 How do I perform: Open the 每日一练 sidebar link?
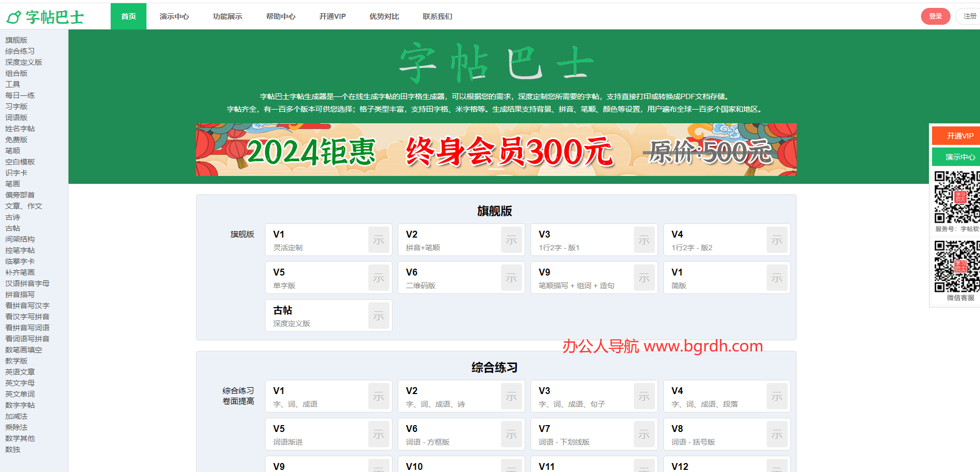pos(20,95)
